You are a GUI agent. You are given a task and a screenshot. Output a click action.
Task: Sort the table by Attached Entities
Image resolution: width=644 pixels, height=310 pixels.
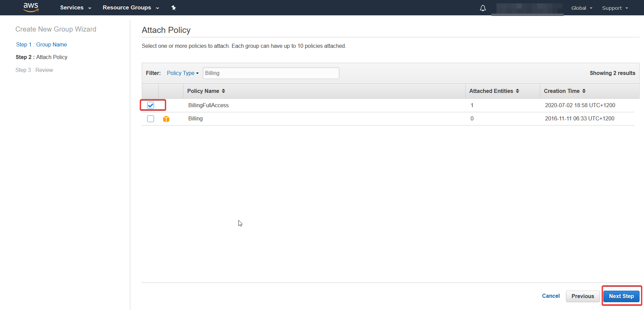[493, 91]
